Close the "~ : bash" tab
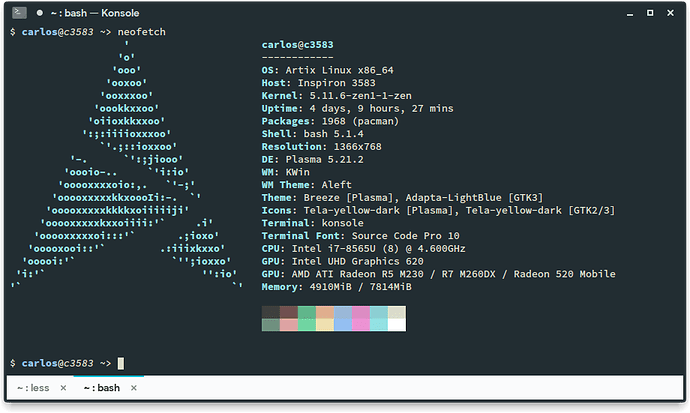The image size is (690, 413). [134, 388]
